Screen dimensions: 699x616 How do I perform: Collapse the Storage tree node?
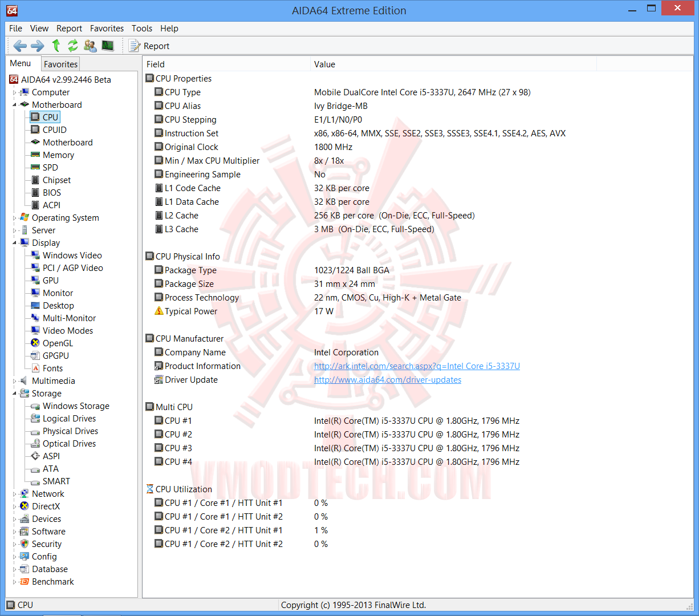pyautogui.click(x=15, y=394)
